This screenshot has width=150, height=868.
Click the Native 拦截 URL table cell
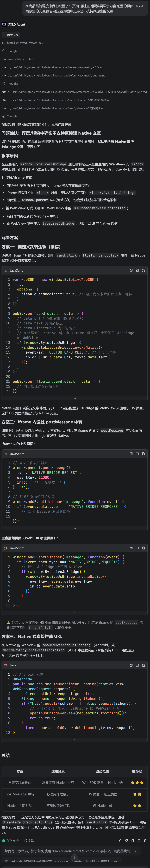(20, 806)
